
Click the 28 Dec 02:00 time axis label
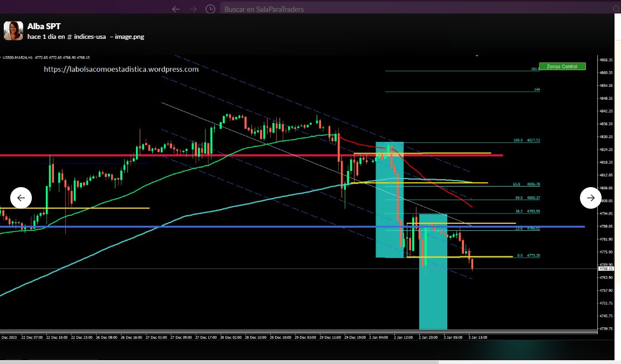[231, 338]
